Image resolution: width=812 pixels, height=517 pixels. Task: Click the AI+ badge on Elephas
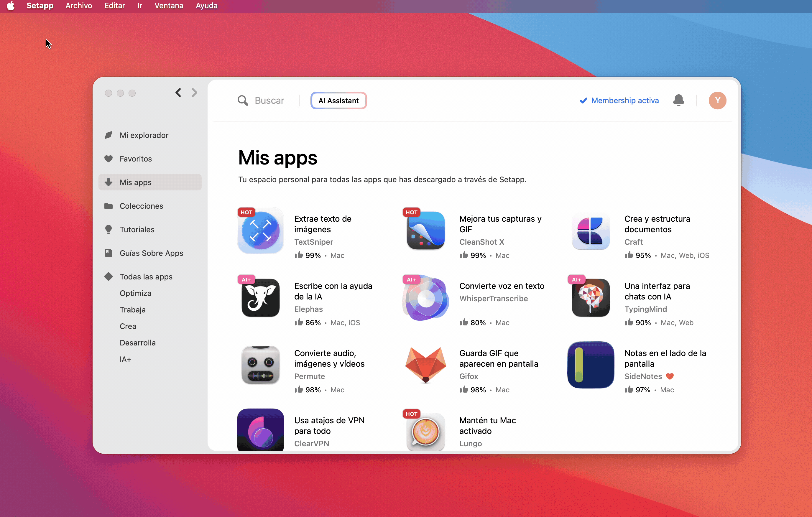246,280
